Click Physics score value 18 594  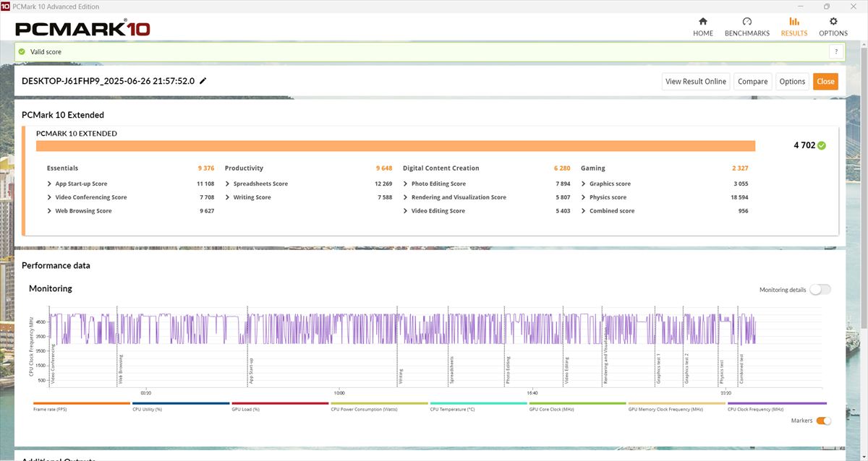pyautogui.click(x=739, y=197)
